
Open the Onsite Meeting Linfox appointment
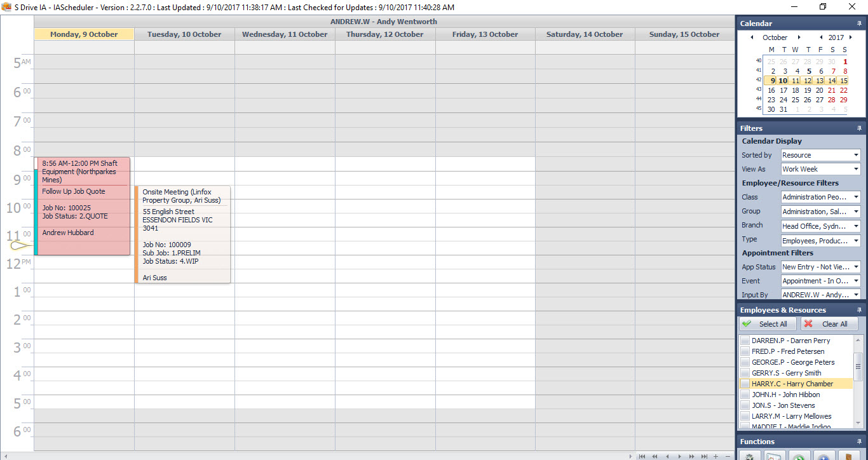183,234
